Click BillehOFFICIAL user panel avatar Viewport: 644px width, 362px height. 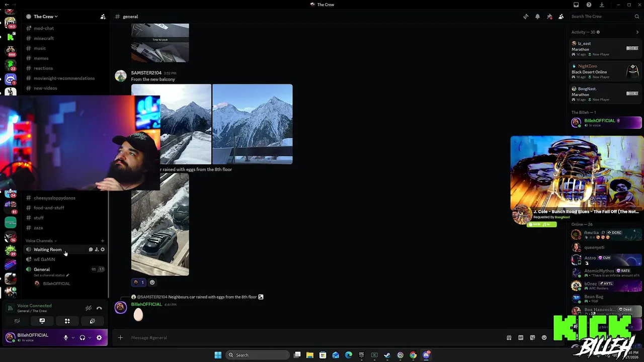[10, 337]
